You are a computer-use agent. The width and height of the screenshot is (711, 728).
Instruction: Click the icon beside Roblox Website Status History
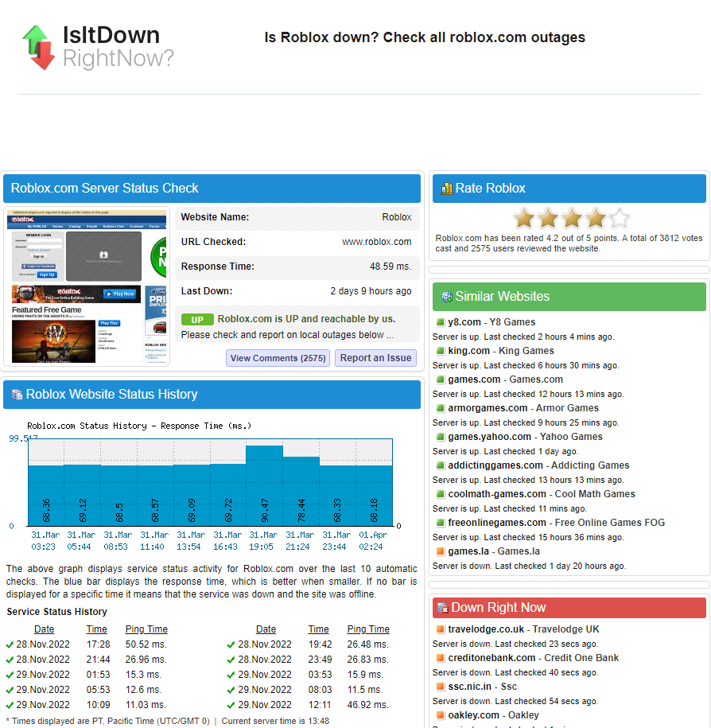[x=17, y=395]
